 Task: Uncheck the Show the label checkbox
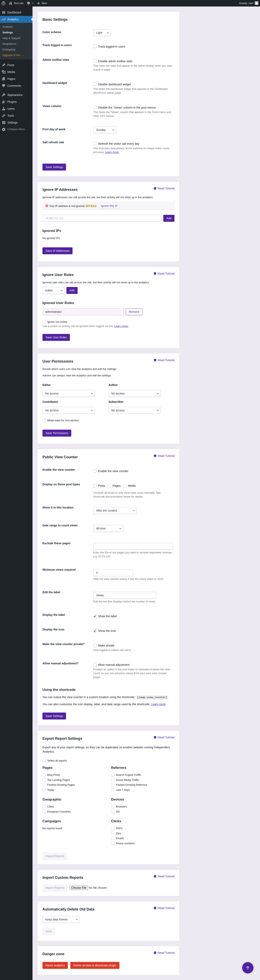95,616
